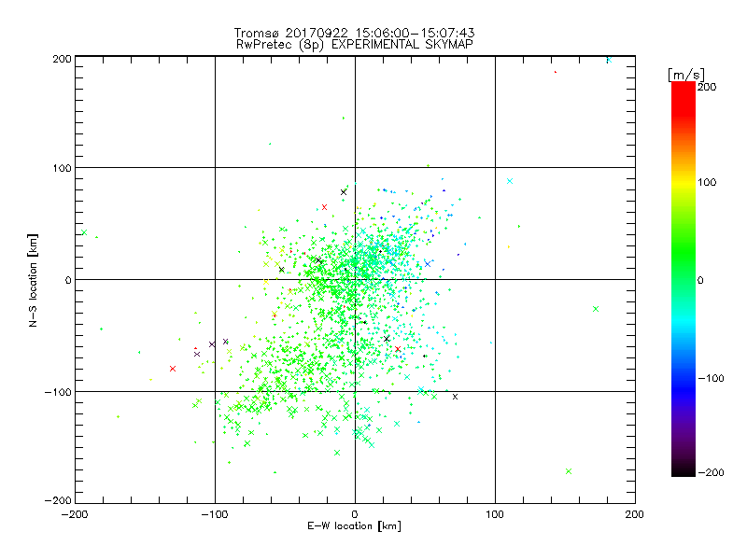The height and width of the screenshot is (560, 747).
Task: Click the green X marker near x=172, y=-27
Action: point(596,309)
